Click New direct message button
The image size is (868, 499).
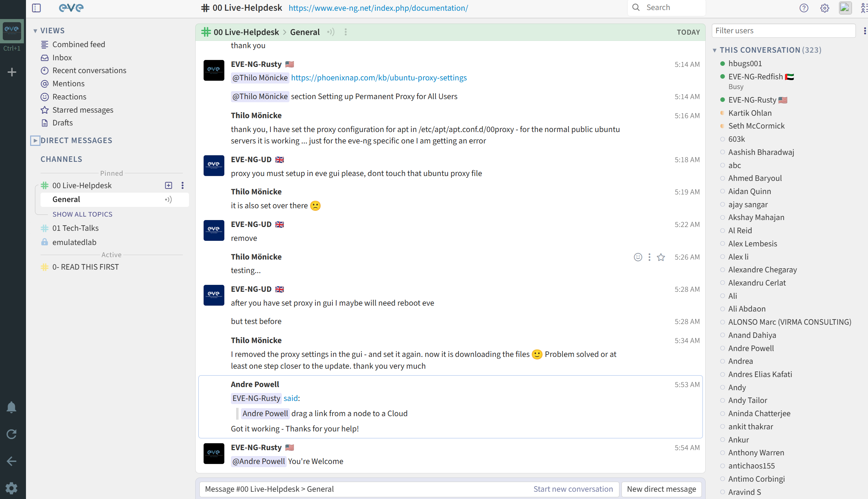661,489
